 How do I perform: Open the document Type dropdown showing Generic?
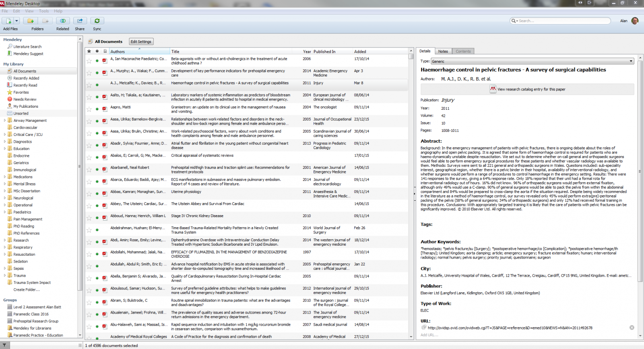point(533,61)
